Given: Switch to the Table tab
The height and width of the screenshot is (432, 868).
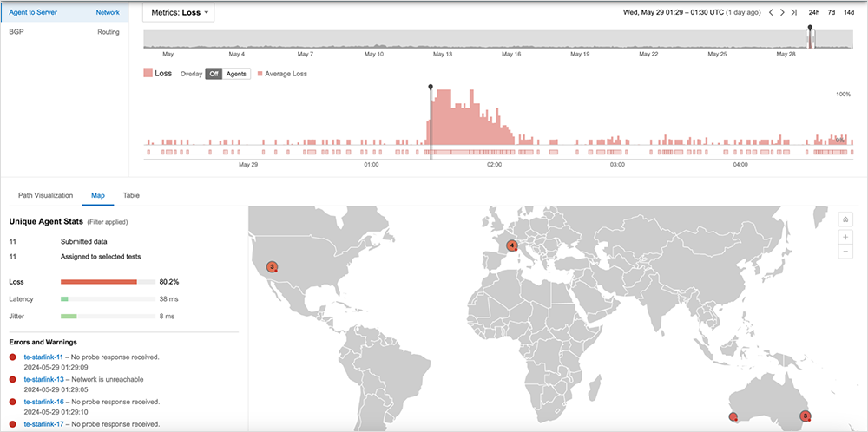Looking at the screenshot, I should (x=131, y=195).
